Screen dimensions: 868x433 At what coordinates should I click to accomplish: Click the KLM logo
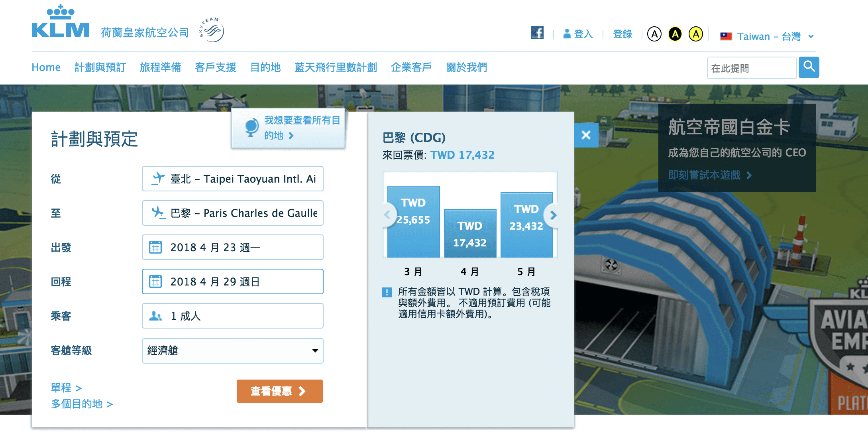61,22
